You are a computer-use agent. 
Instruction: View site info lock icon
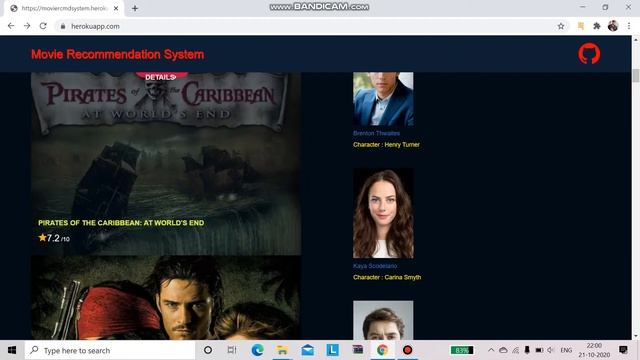(x=62, y=26)
